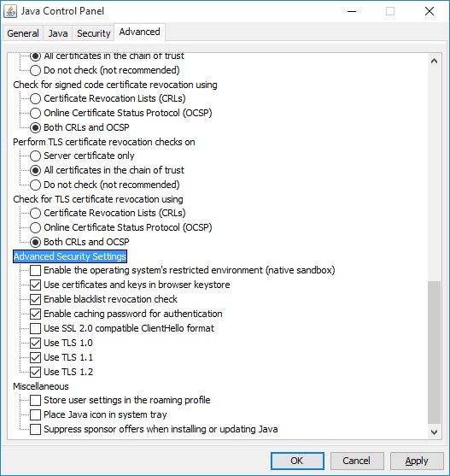Click the OK button

(297, 461)
